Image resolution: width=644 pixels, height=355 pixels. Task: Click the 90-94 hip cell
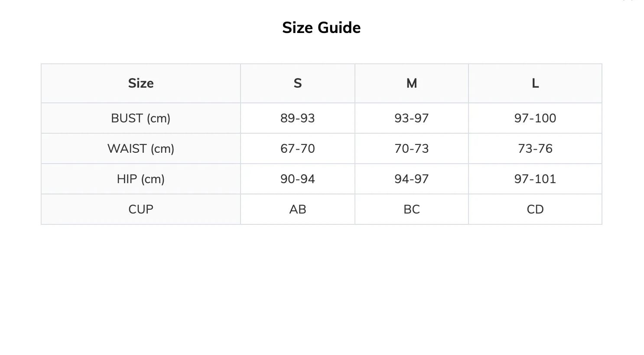coord(298,179)
